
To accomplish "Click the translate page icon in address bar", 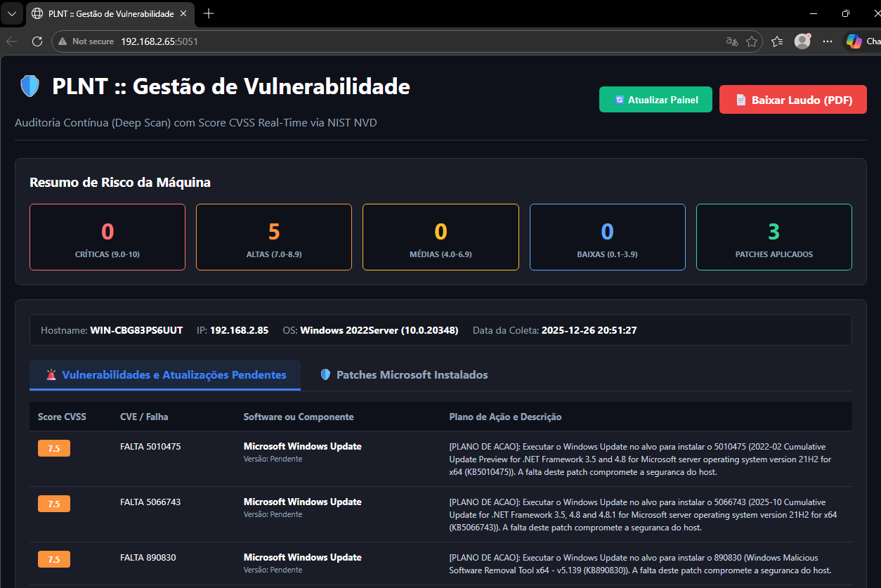I will coord(731,41).
